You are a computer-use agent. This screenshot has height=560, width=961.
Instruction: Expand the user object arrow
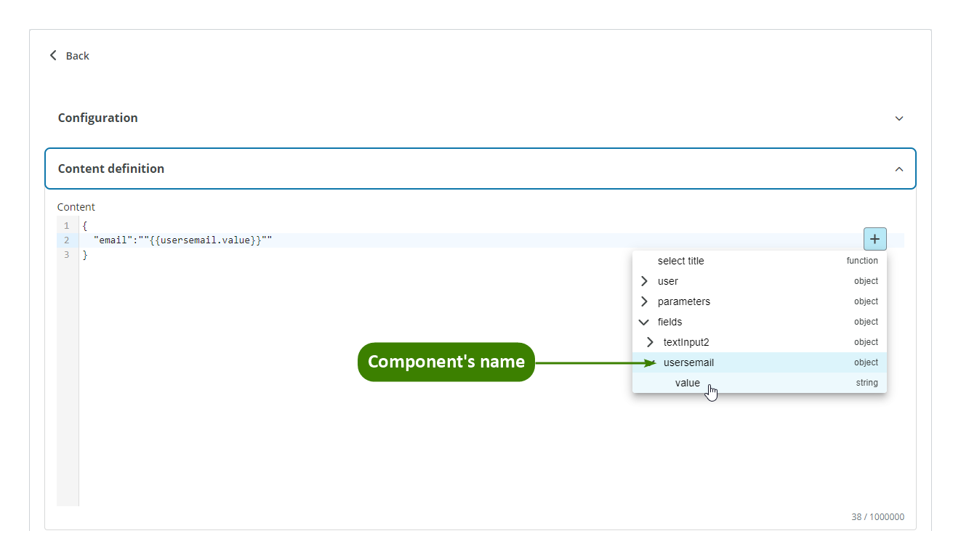coord(644,281)
